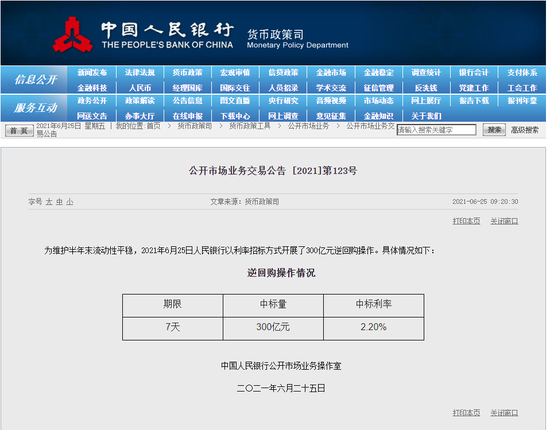Open the 在线申报 menu item
This screenshot has width=550, height=430.
click(187, 116)
